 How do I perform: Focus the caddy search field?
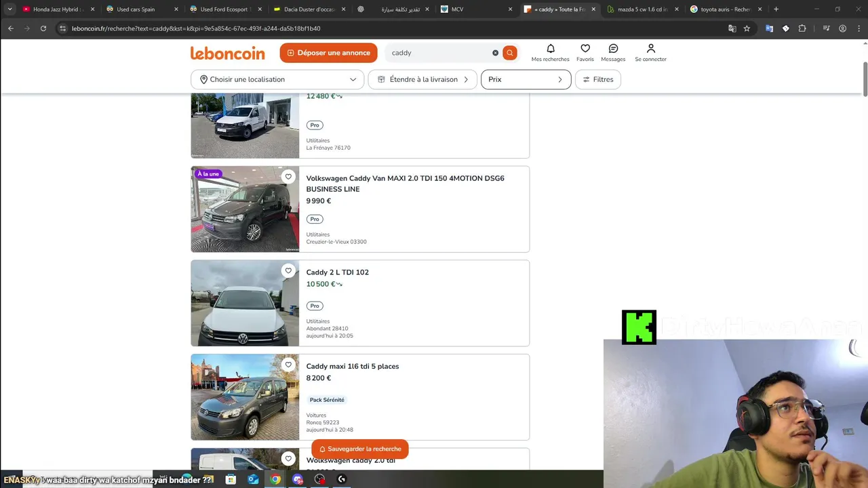[x=439, y=53]
